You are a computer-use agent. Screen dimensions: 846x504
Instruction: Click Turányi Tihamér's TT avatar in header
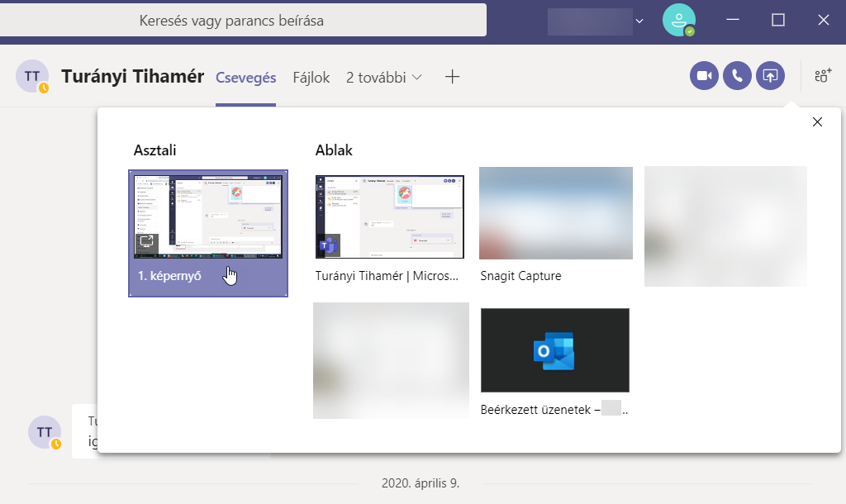(x=32, y=76)
